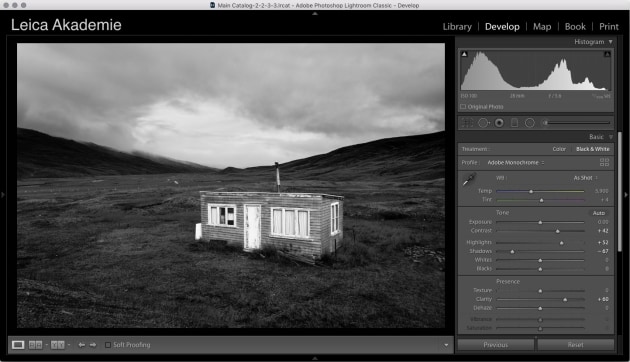This screenshot has height=362, width=630.
Task: Select the Radial Filter tool
Action: (x=530, y=123)
